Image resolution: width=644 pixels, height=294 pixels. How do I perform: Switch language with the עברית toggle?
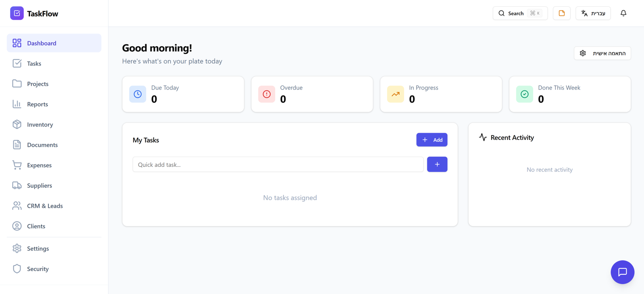(x=593, y=13)
